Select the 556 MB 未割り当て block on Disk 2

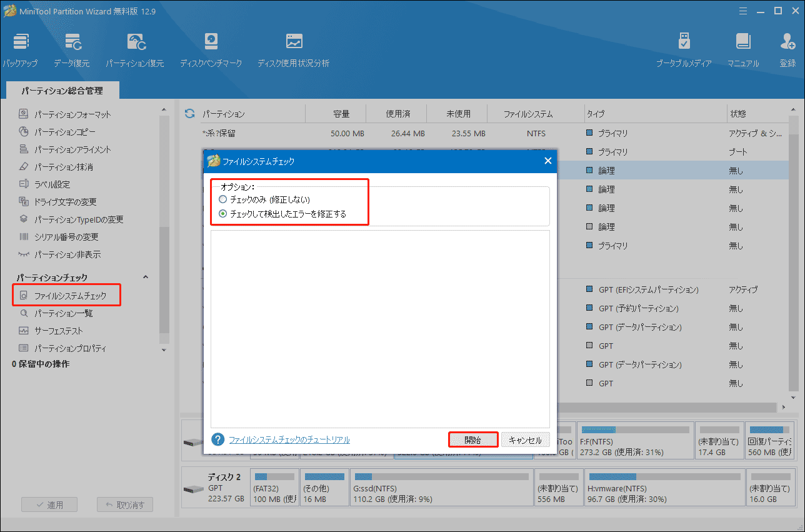(559, 487)
